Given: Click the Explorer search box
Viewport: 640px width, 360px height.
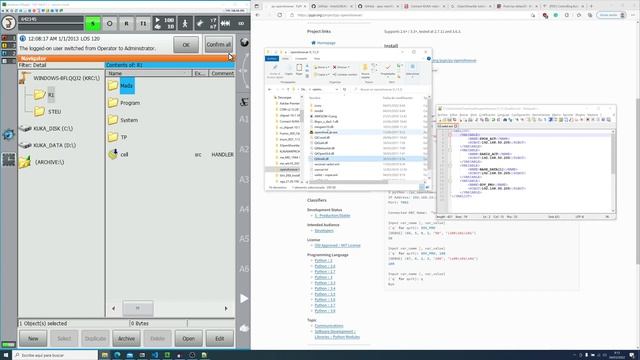Looking at the screenshot, I should point(391,89).
